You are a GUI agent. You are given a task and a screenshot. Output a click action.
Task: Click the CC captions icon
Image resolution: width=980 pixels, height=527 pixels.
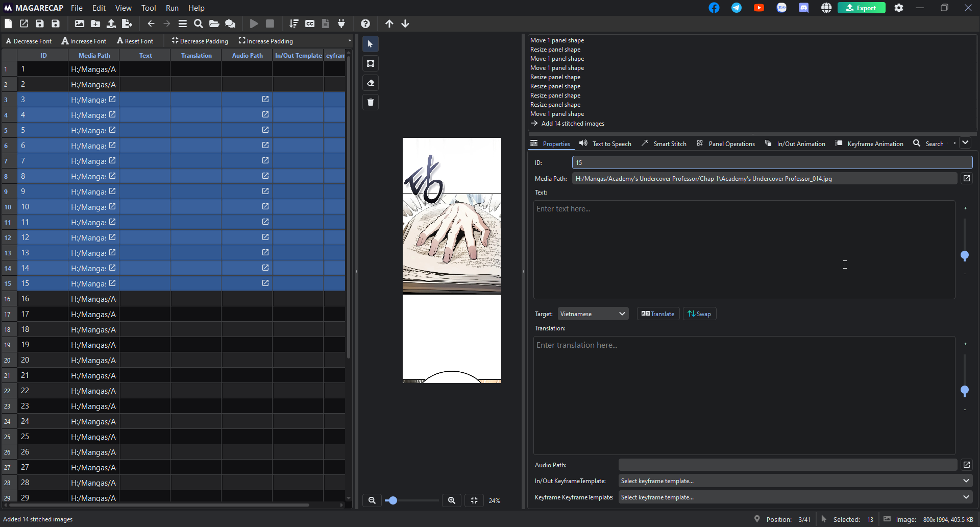pyautogui.click(x=310, y=23)
